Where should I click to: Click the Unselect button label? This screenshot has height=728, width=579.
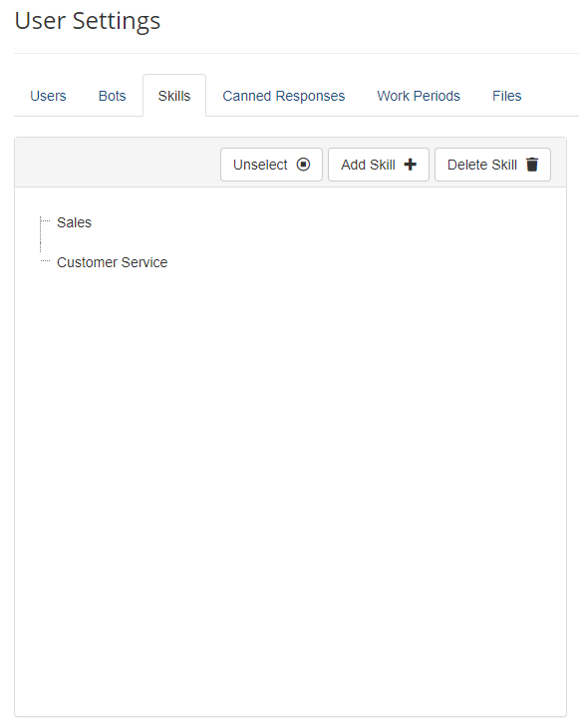coord(260,165)
